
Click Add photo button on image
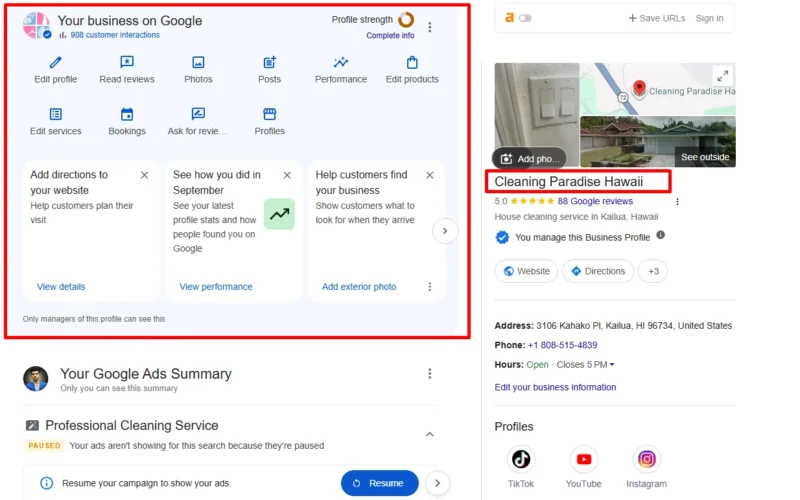pos(530,159)
